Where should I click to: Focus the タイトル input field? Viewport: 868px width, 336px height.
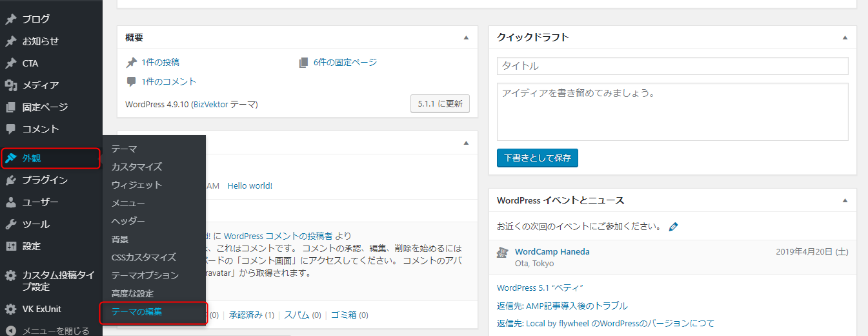click(x=672, y=66)
